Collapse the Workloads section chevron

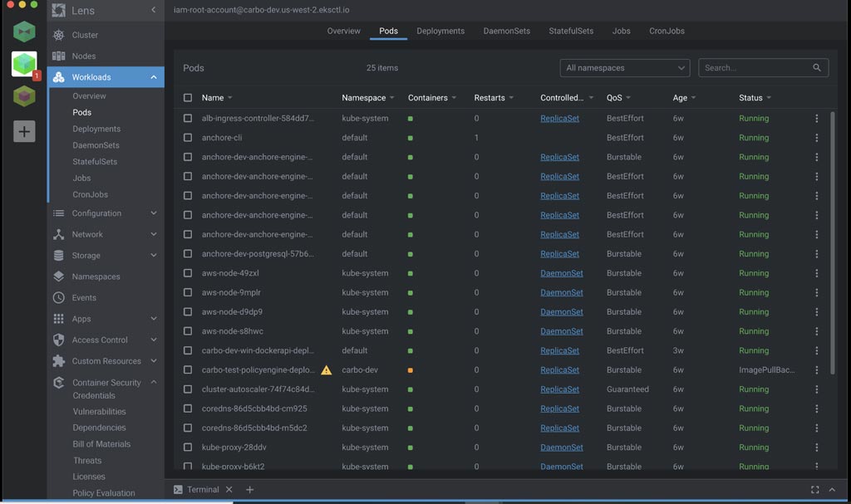point(154,77)
